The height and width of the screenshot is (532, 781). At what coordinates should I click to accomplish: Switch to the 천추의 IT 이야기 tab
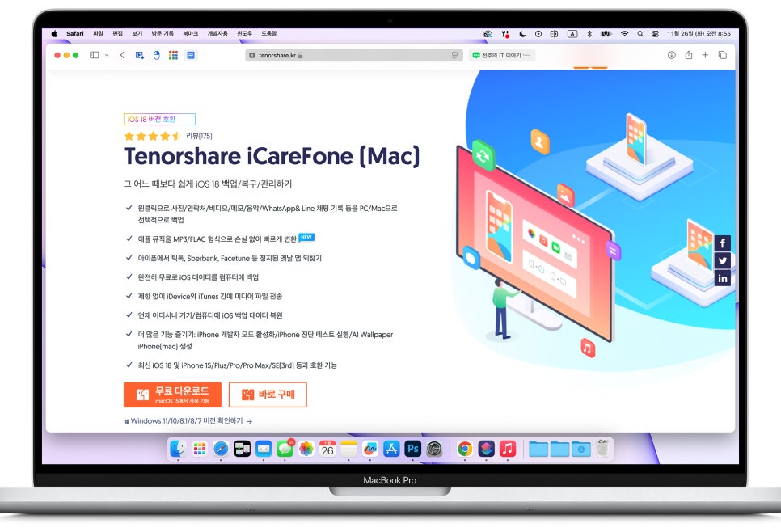[x=501, y=55]
